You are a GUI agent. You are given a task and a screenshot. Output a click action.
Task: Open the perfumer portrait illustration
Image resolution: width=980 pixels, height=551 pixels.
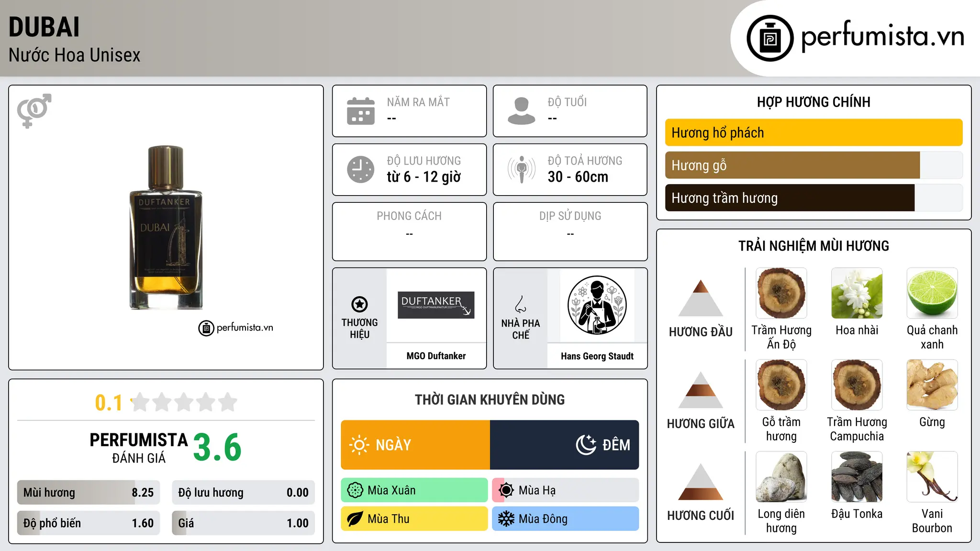pyautogui.click(x=597, y=305)
